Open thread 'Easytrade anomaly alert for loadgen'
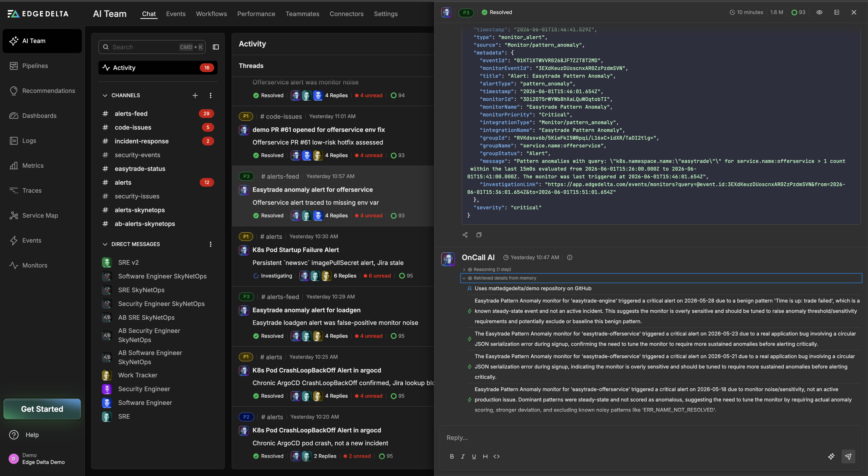Image resolution: width=868 pixels, height=476 pixels. coord(306,310)
